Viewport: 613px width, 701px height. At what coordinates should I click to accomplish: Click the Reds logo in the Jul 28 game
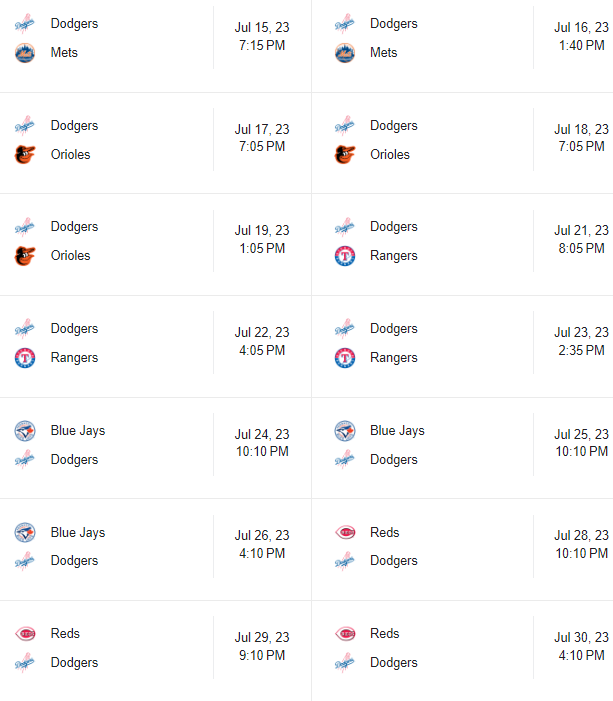pyautogui.click(x=344, y=533)
